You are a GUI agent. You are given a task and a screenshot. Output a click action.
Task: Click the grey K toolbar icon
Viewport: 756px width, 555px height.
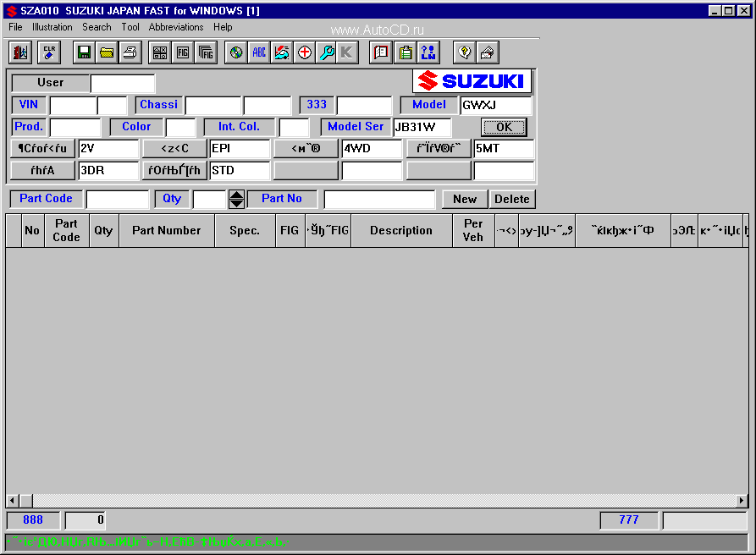click(347, 52)
